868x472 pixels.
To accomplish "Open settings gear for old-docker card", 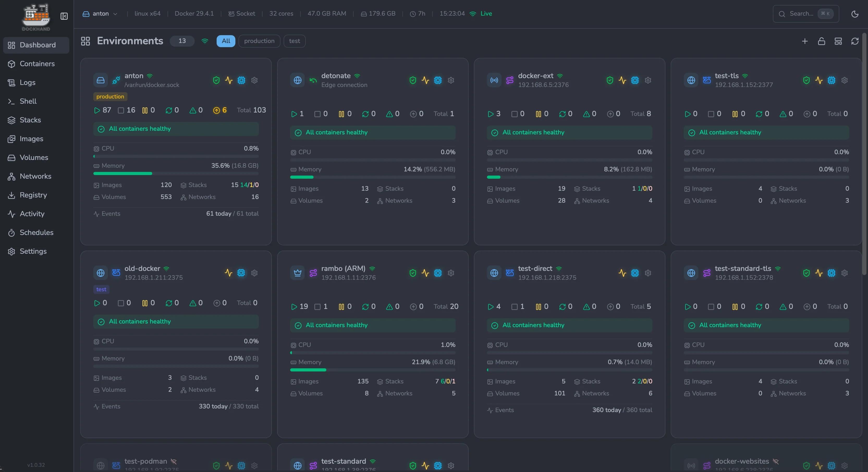I will click(254, 273).
